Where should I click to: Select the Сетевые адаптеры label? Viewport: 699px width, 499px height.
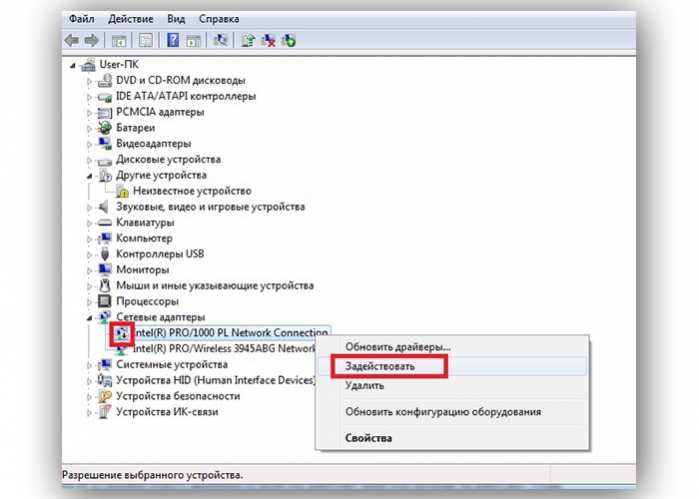coord(160,317)
